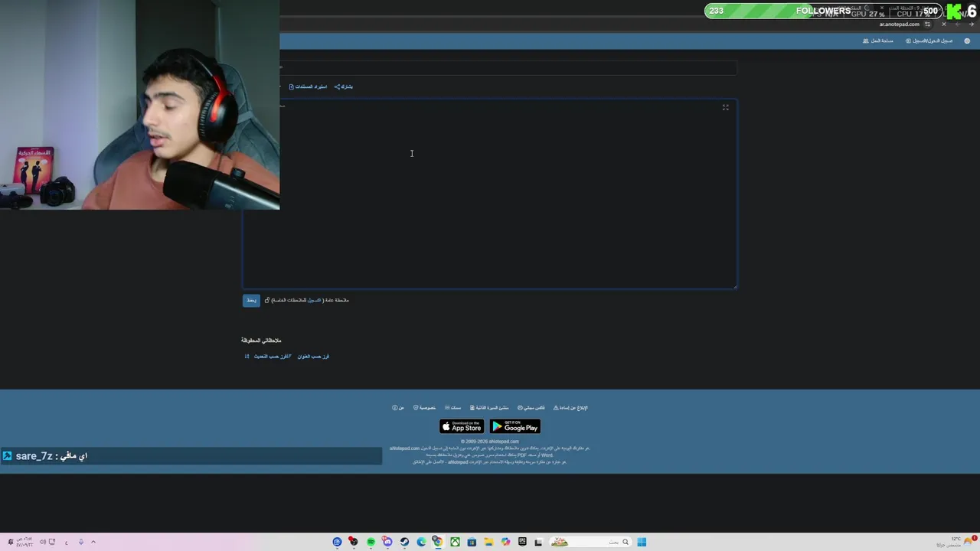Click the note title input field
Screen dimensions: 980x551
(x=508, y=68)
